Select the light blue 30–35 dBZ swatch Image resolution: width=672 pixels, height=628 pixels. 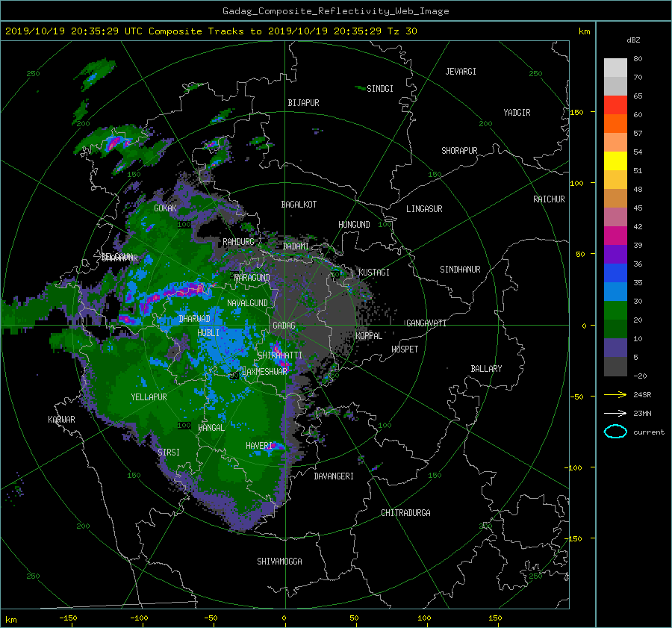615,291
